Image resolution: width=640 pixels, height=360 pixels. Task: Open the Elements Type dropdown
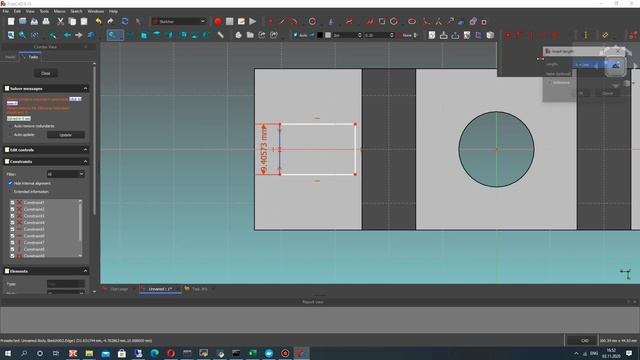click(x=65, y=284)
